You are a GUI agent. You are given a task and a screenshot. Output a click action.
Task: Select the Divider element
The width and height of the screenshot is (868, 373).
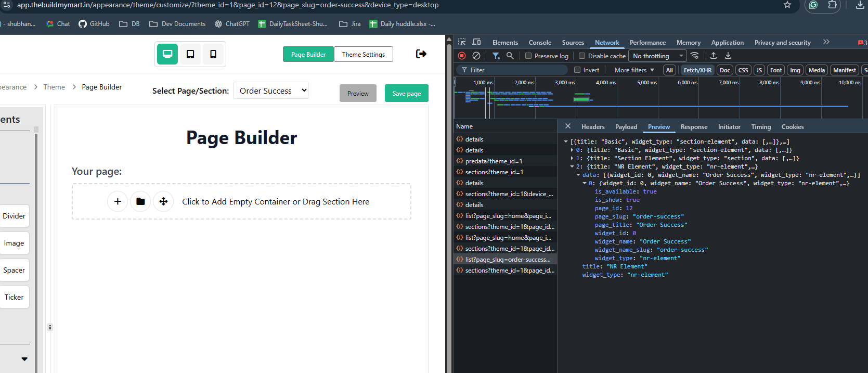pyautogui.click(x=14, y=216)
